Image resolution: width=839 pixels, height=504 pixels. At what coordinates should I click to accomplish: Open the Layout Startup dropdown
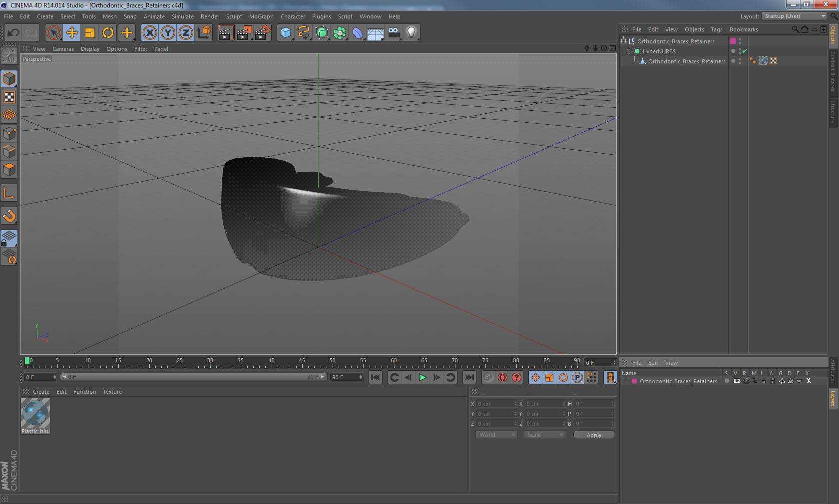795,16
